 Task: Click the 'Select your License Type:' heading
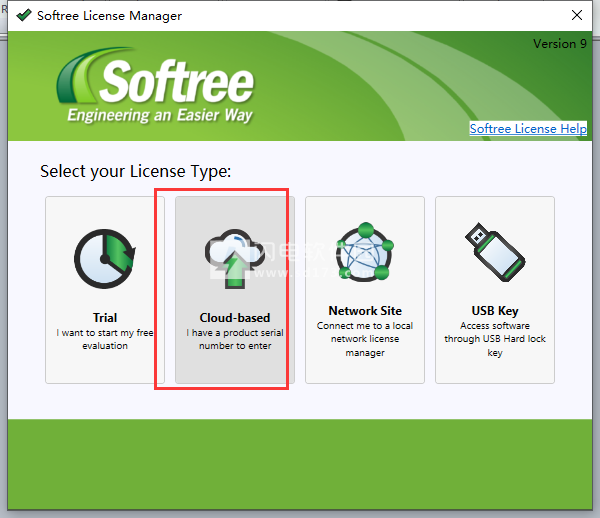[136, 171]
